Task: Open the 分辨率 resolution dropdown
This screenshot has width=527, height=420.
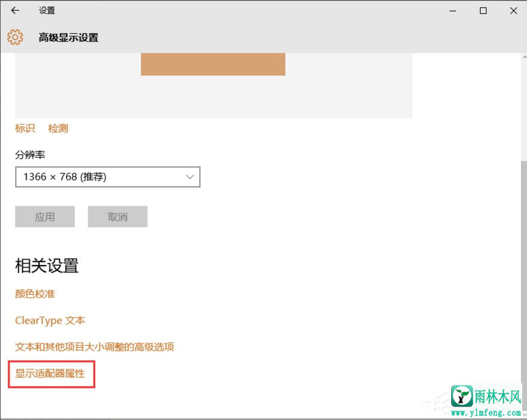Action: point(108,177)
